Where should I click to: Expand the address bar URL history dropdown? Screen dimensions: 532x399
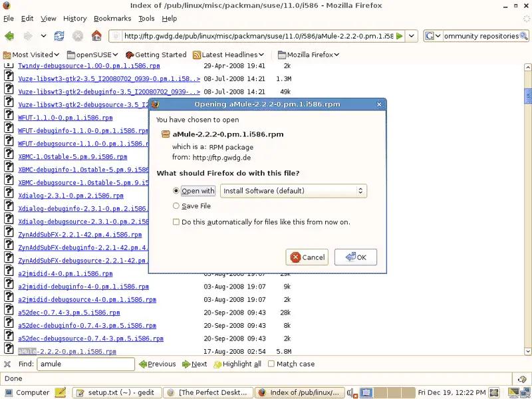(412, 36)
